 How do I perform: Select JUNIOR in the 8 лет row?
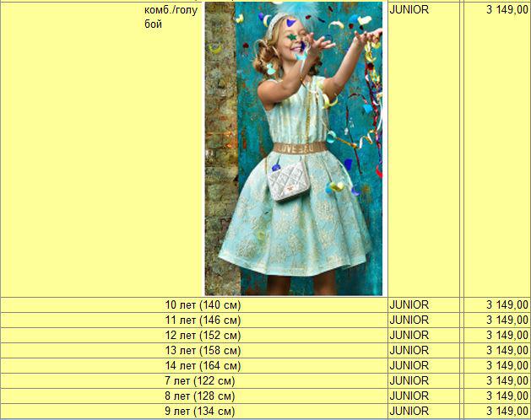[x=409, y=396]
